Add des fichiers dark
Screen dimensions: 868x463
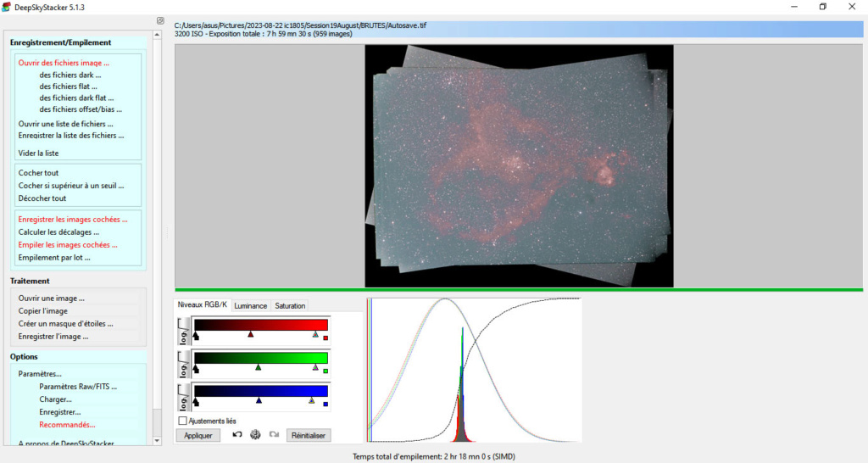pos(70,75)
